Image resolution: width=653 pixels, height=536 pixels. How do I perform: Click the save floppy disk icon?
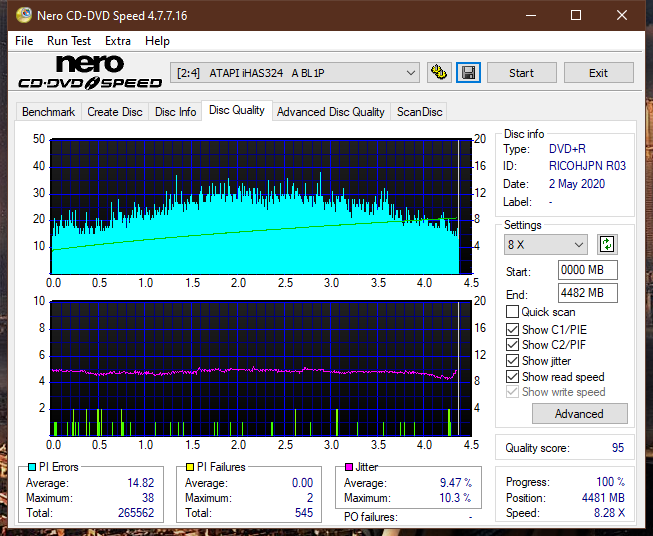469,73
